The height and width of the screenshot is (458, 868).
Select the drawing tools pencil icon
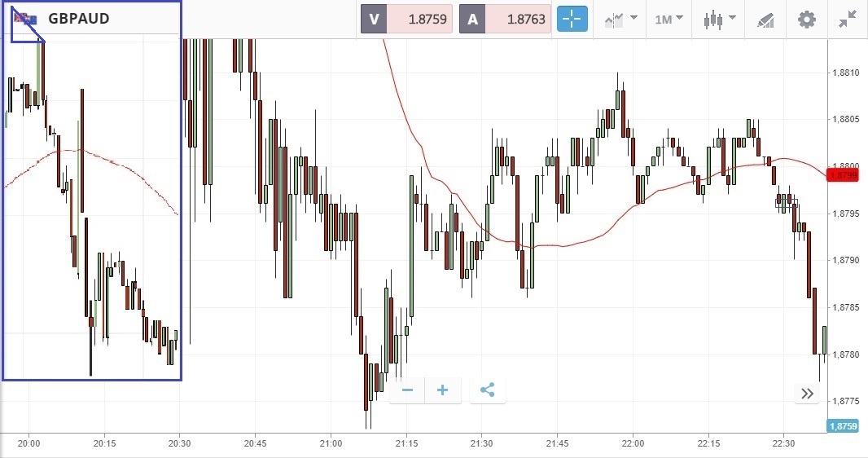[765, 19]
